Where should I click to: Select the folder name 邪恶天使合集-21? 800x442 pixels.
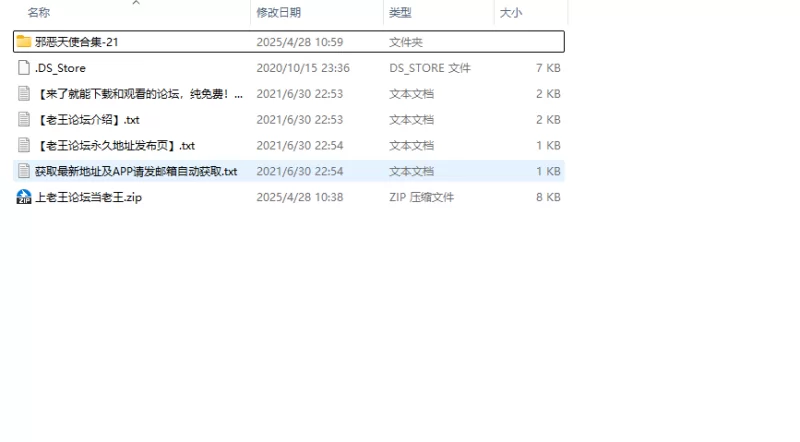point(77,42)
